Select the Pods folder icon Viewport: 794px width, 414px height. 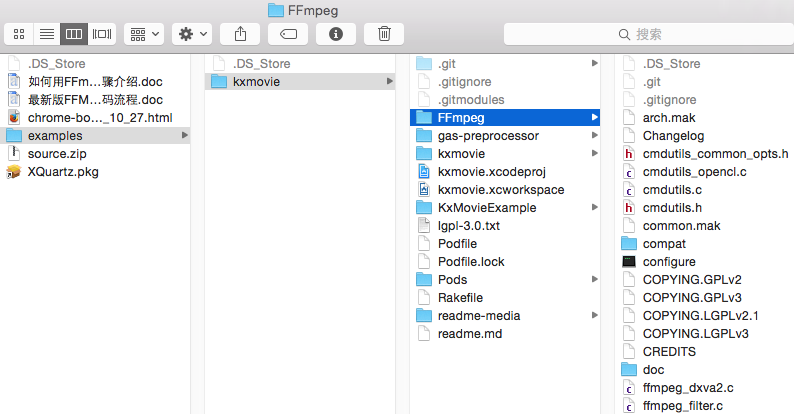pos(424,279)
